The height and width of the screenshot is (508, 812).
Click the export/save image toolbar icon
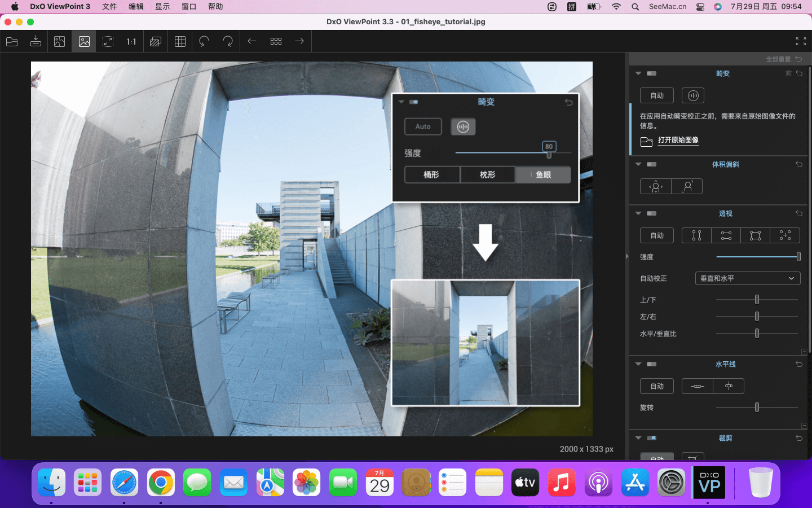click(36, 41)
